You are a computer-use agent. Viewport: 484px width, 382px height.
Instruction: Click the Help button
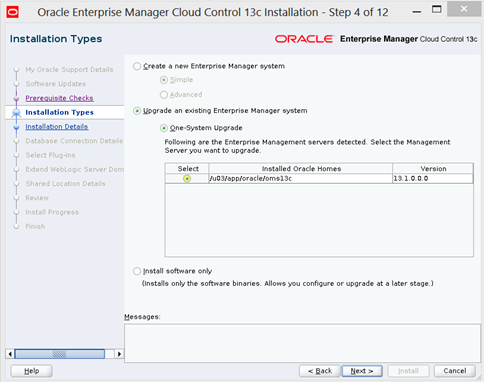[x=31, y=371]
